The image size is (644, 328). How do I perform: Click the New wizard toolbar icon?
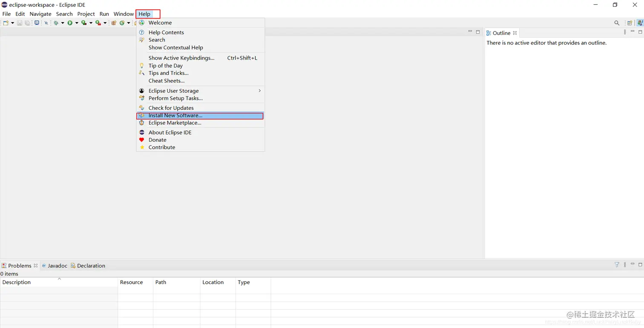[6, 23]
